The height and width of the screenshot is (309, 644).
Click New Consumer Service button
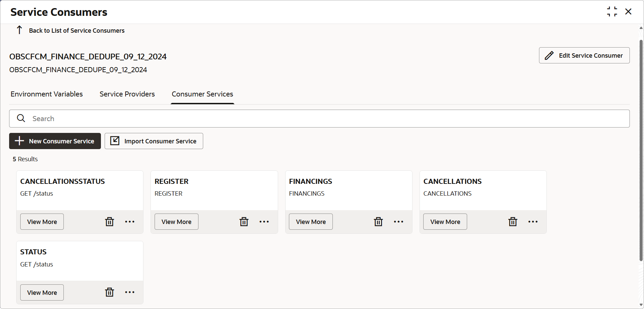pos(55,141)
